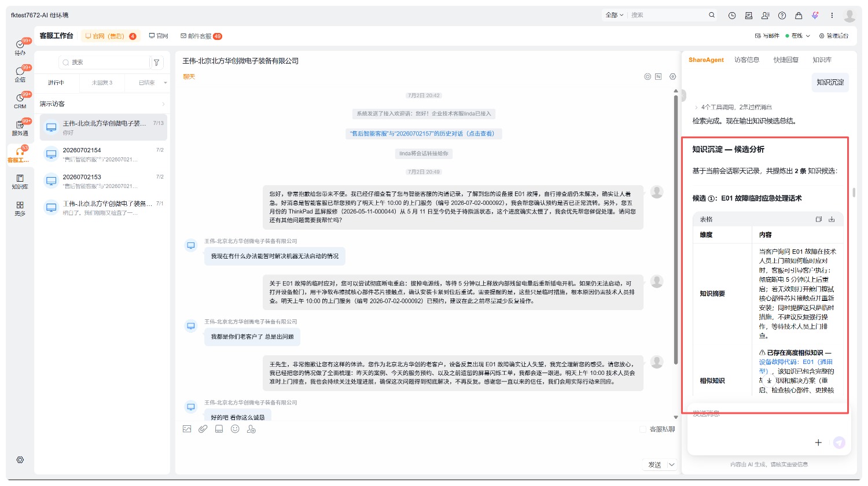Open the emoji picker in chat toolbar

[x=235, y=429]
